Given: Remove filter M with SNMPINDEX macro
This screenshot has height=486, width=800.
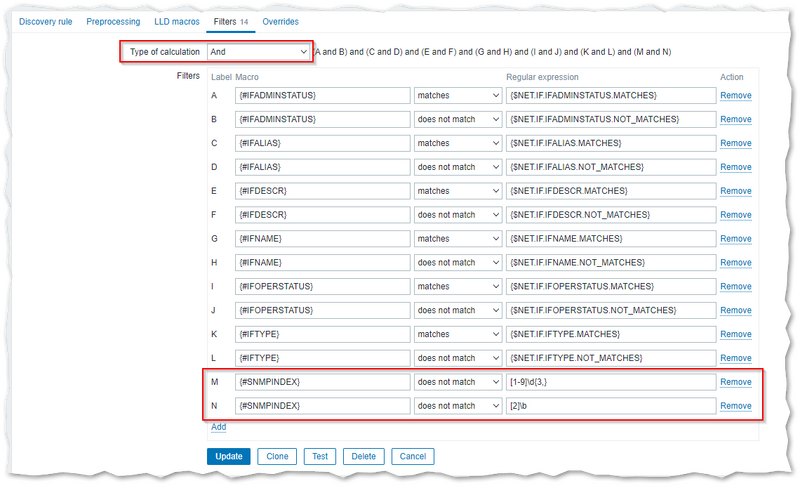Looking at the screenshot, I should pos(735,382).
